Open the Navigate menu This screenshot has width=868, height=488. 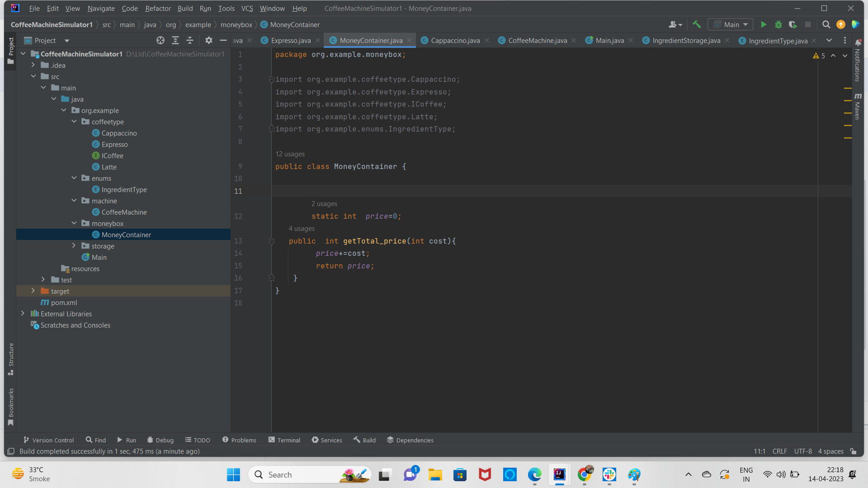pyautogui.click(x=101, y=8)
